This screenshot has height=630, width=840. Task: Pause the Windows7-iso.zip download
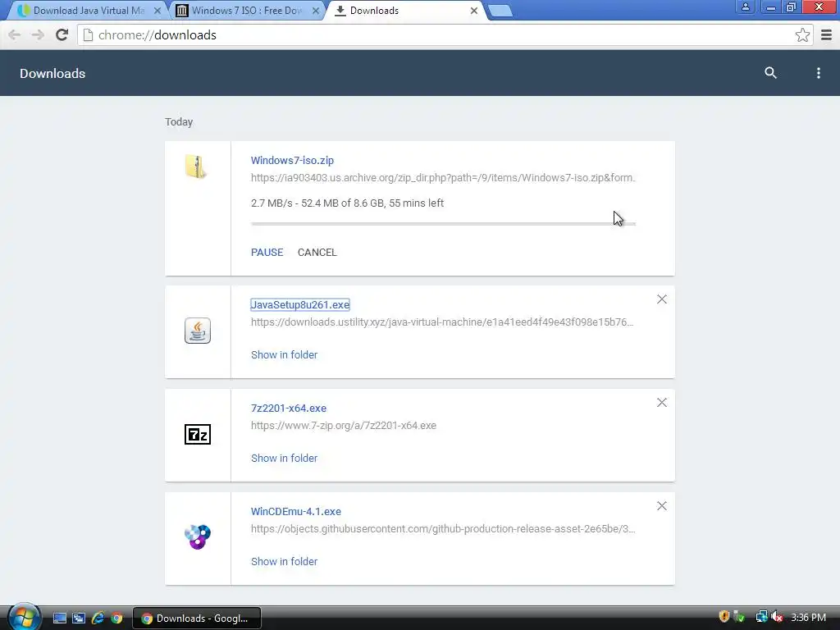[267, 253]
